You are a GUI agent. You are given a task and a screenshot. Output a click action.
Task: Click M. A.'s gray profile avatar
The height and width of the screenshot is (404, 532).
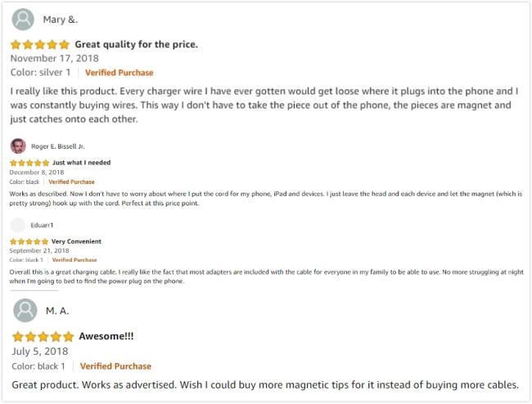coord(25,310)
